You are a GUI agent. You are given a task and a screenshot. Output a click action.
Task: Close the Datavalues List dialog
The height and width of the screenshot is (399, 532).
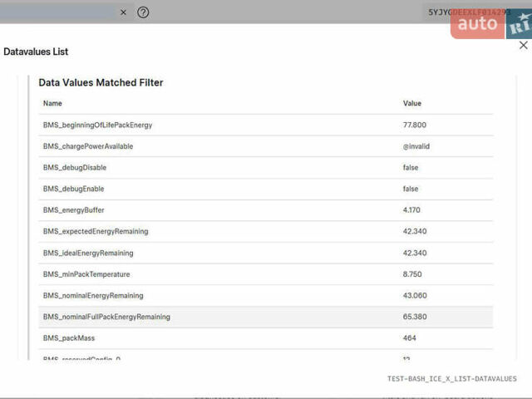click(523, 46)
